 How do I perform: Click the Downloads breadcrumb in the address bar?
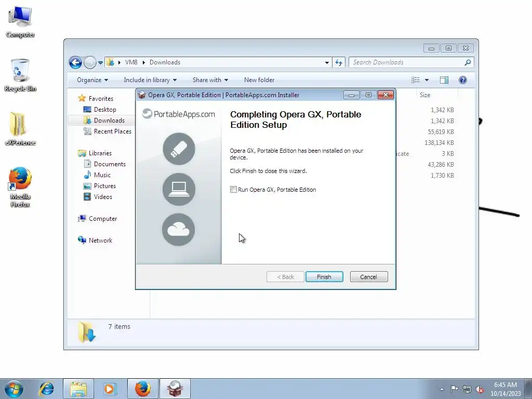(x=165, y=62)
